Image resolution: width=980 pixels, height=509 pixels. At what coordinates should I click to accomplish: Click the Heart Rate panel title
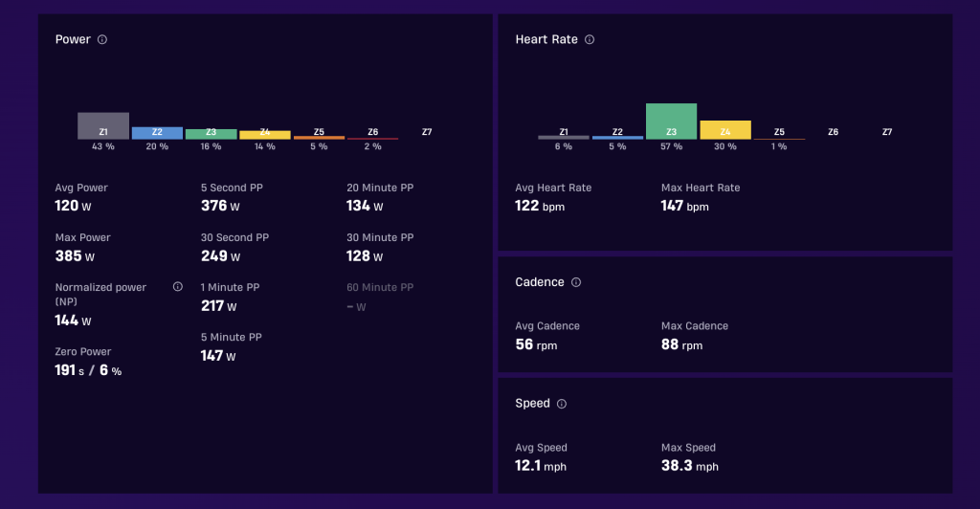[546, 39]
